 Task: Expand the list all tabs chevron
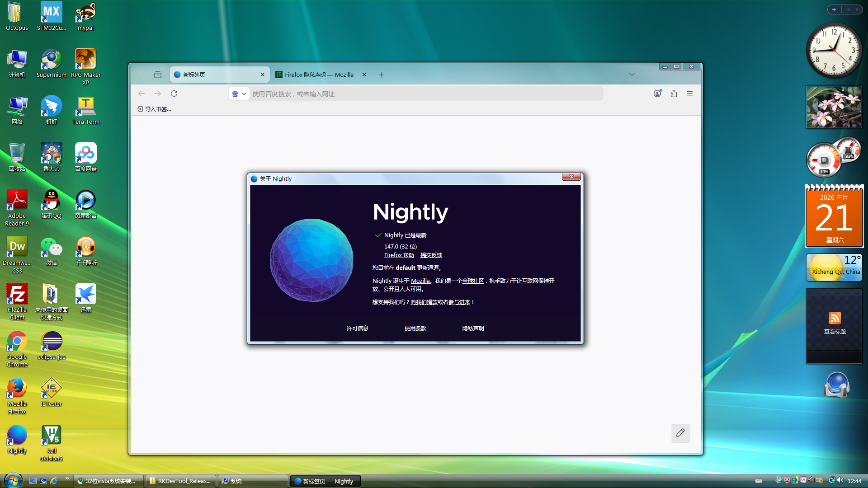[x=632, y=75]
